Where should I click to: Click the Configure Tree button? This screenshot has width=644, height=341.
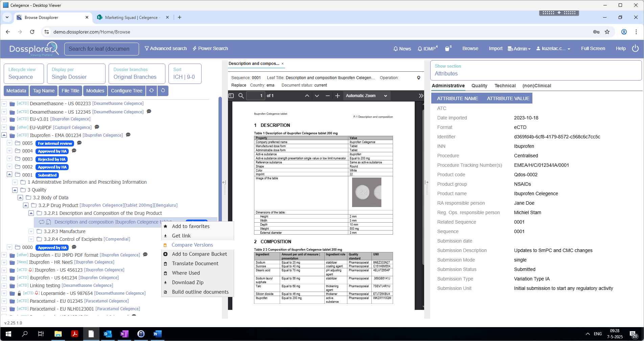[127, 91]
